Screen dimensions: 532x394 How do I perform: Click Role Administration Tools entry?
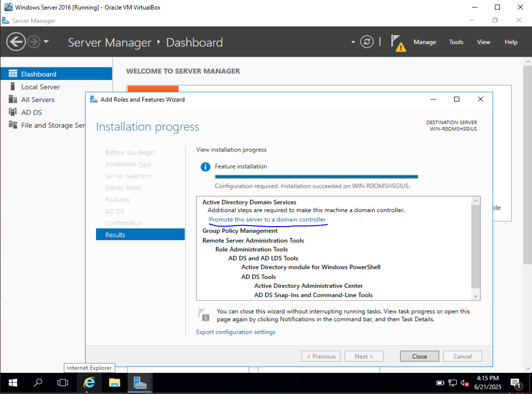coord(251,249)
